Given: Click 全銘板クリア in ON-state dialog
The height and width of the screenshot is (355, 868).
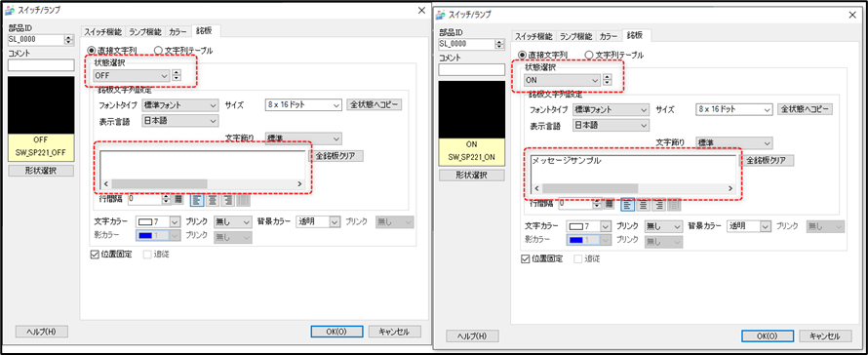Looking at the screenshot, I should point(767,160).
